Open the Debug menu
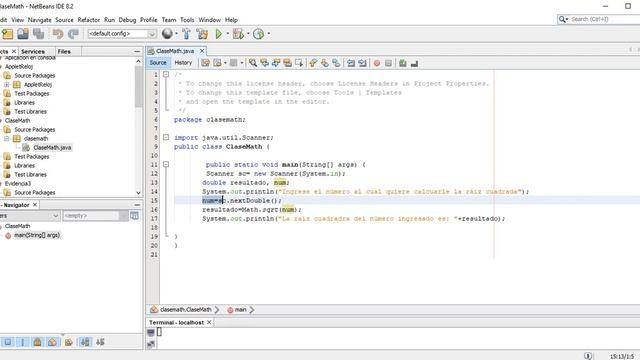This screenshot has height=360, width=640. click(x=127, y=20)
